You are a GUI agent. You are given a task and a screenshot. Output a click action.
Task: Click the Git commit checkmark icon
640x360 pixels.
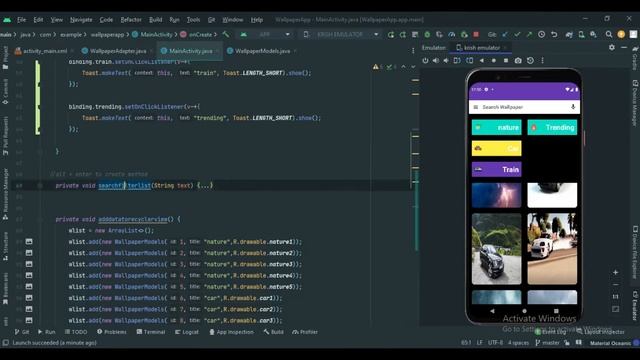click(x=517, y=35)
